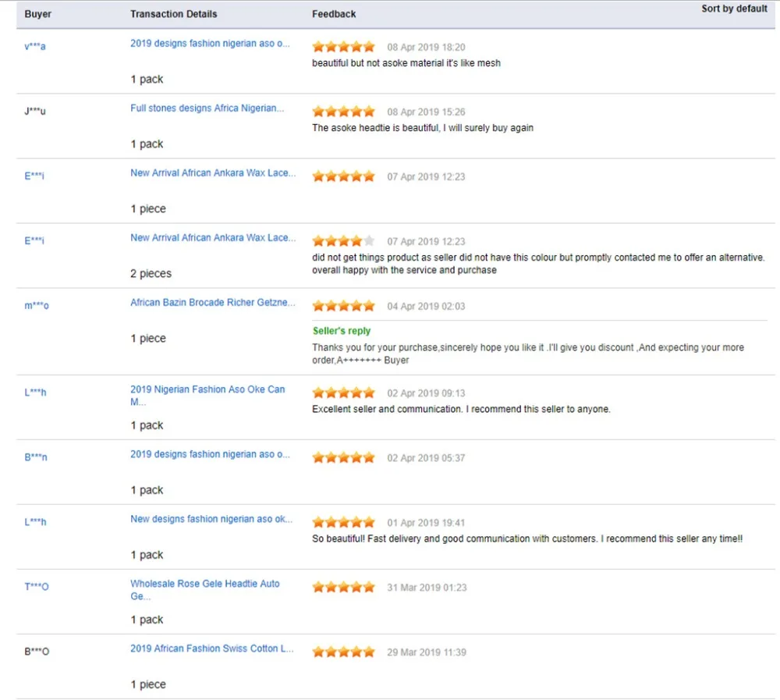Click review 'Excellent seller and communication...'
This screenshot has width=780, height=700.
tap(461, 409)
